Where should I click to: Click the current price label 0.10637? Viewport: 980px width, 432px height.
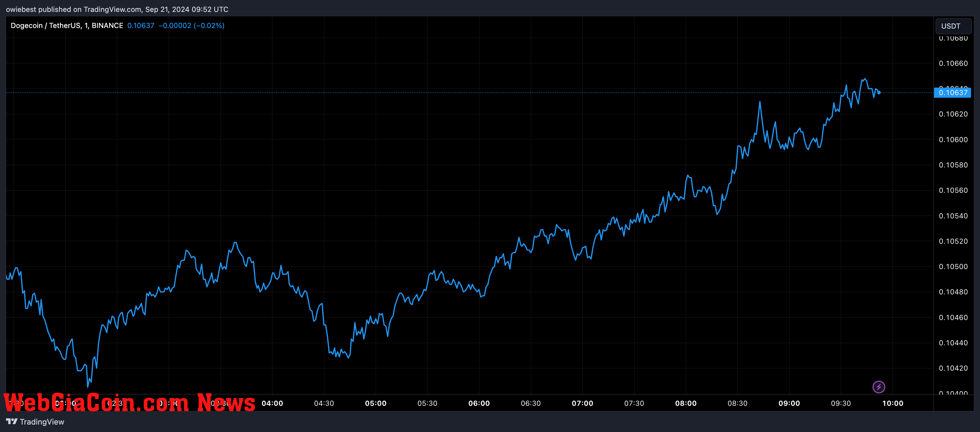[953, 92]
